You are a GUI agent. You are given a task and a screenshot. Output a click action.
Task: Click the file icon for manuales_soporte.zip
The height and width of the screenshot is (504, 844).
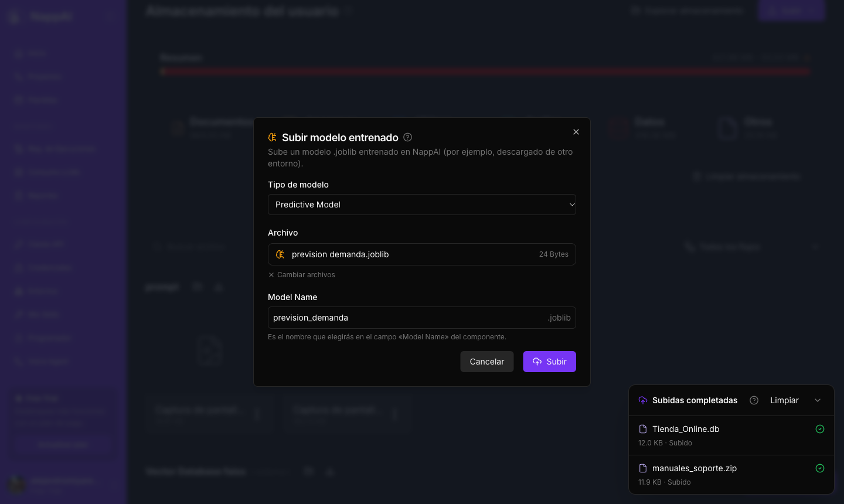pyautogui.click(x=643, y=468)
